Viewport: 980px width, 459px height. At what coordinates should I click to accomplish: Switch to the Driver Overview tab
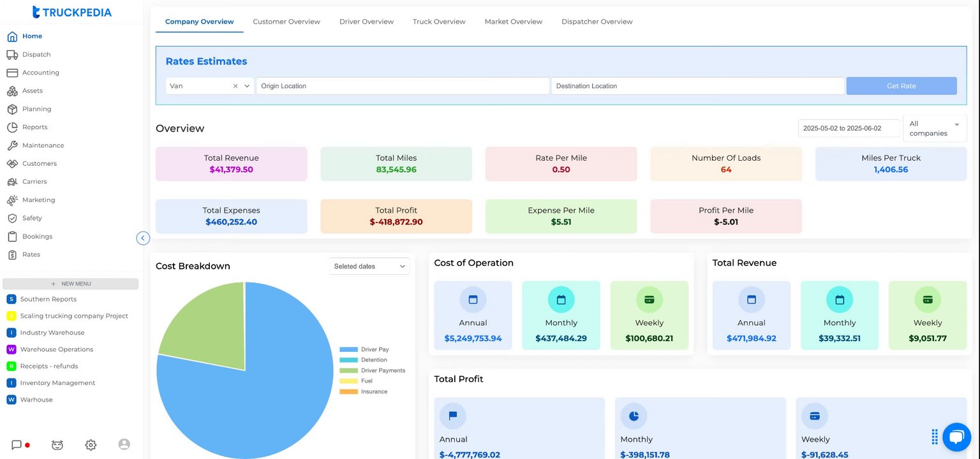point(366,22)
